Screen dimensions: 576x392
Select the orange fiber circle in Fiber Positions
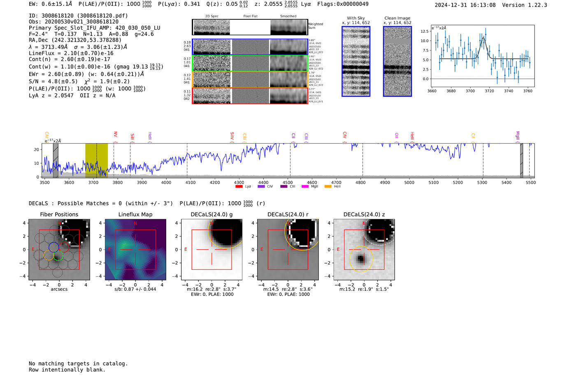tap(49, 255)
